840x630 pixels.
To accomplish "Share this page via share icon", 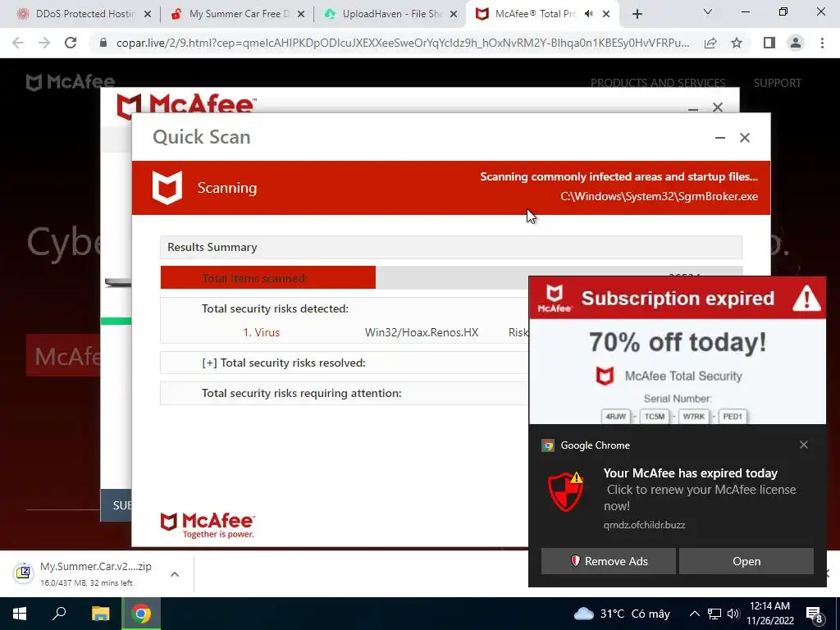I will coord(710,43).
